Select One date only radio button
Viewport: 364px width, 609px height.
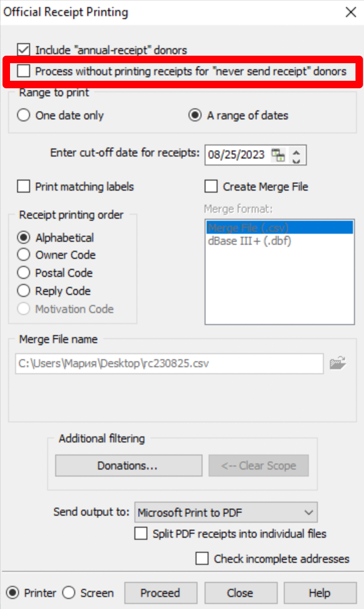click(x=24, y=115)
